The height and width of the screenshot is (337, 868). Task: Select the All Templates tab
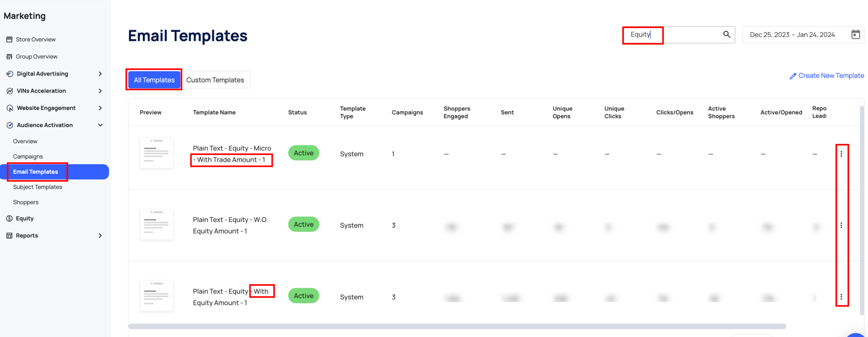coord(154,80)
